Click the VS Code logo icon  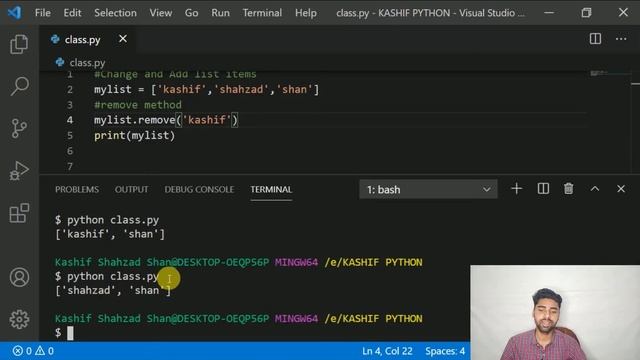(x=14, y=13)
